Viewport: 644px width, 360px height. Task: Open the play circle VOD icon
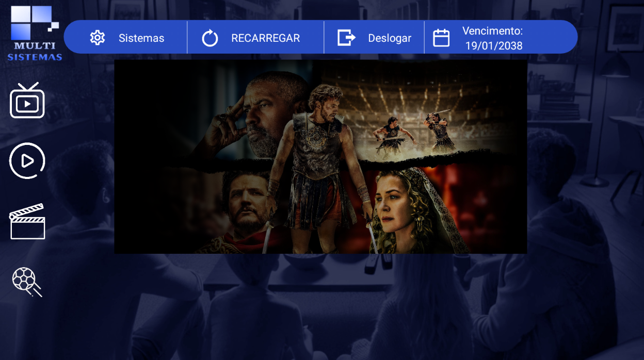(27, 161)
